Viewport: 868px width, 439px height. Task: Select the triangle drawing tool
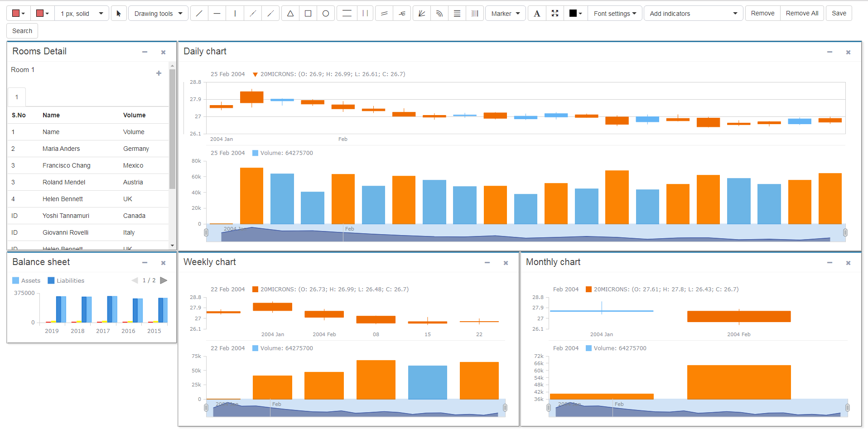coord(290,14)
